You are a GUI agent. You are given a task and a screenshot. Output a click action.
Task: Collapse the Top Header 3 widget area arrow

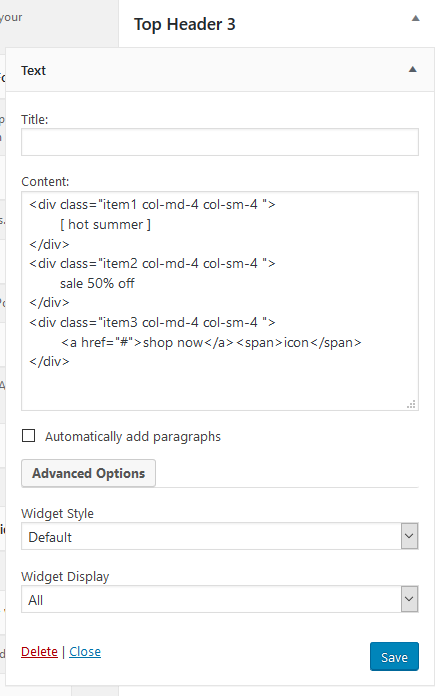pos(415,18)
